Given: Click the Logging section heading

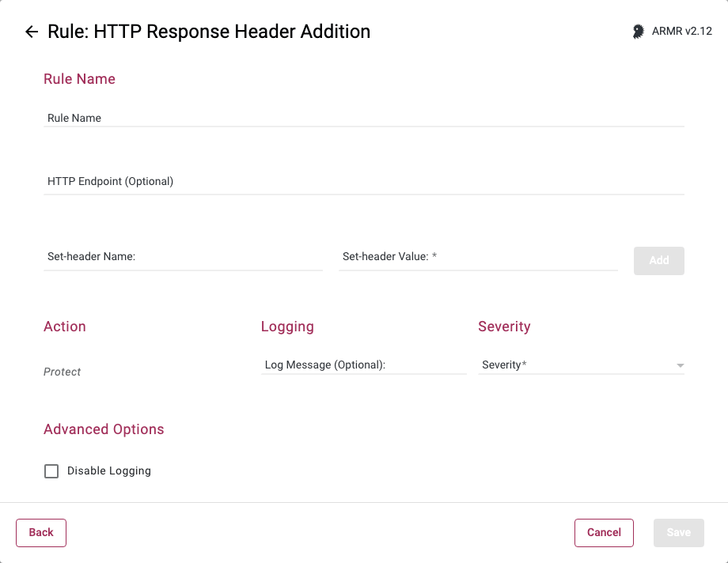Looking at the screenshot, I should point(287,327).
